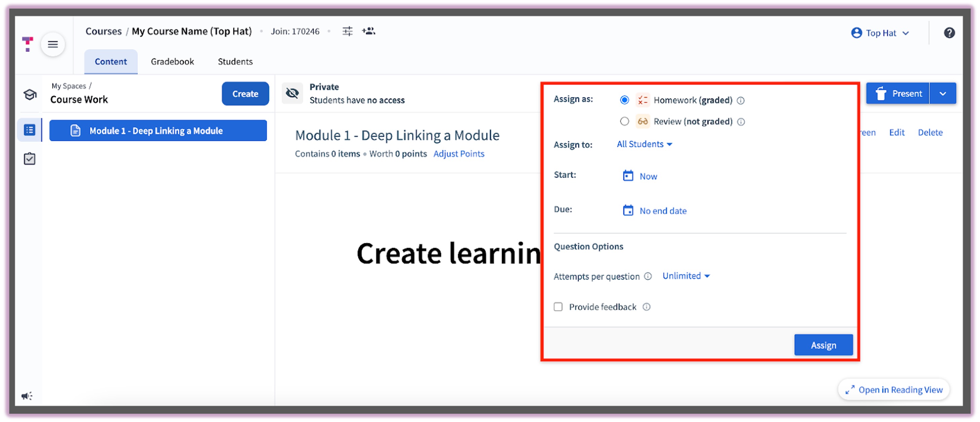Screen dimensions: 980x422
Task: Enable the Provide feedback checkbox
Action: [558, 307]
